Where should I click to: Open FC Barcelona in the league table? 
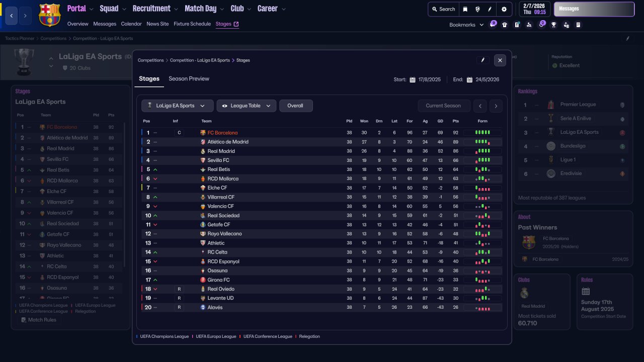click(x=222, y=133)
